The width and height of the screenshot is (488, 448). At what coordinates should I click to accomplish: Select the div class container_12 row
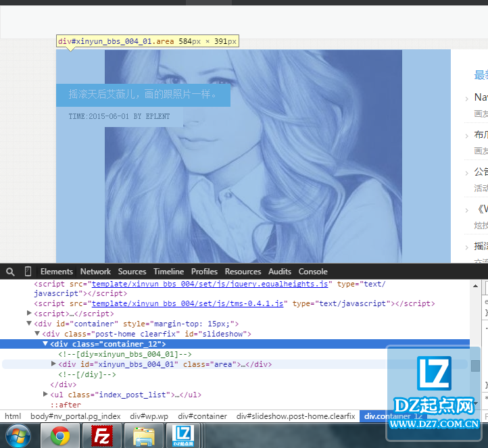click(x=235, y=344)
